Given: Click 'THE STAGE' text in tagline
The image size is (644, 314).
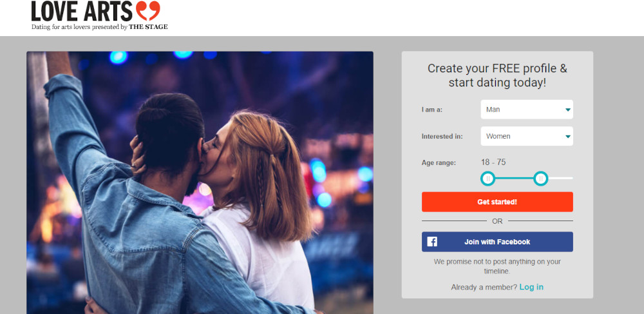Looking at the screenshot, I should (x=148, y=27).
